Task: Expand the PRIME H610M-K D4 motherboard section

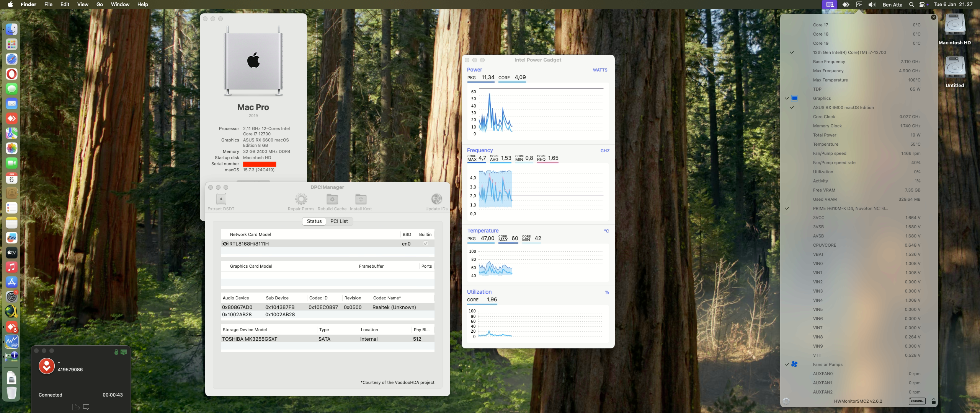Action: [787, 208]
